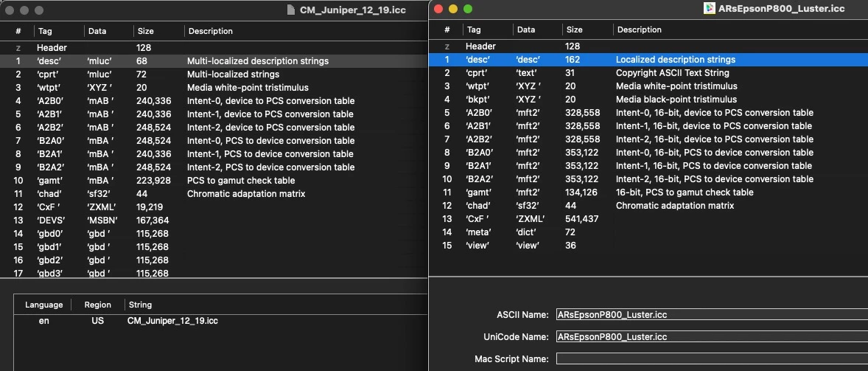
Task: Select 'B2A1' mft2 row in ARsEpsonP800 window
Action: (648, 165)
